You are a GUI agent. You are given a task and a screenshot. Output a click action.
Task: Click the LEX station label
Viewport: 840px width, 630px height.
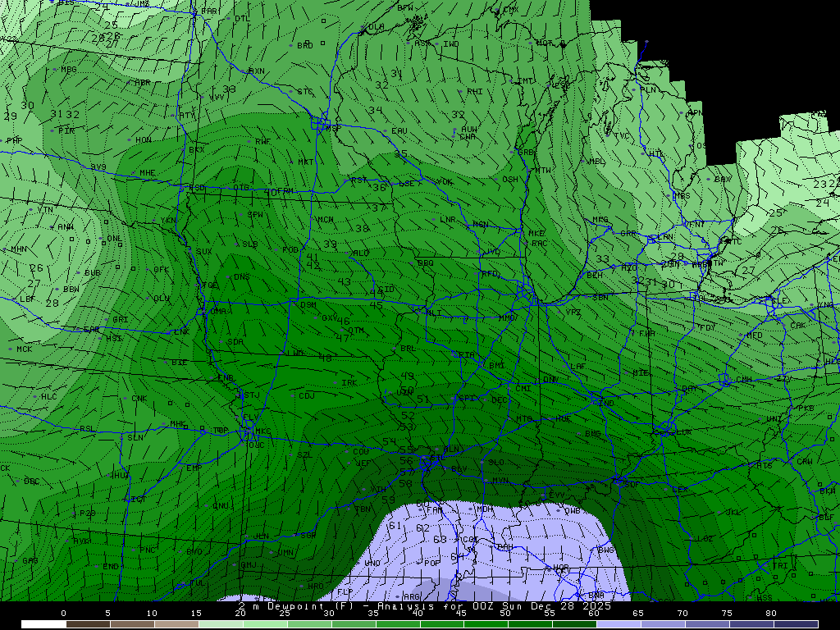(x=680, y=490)
